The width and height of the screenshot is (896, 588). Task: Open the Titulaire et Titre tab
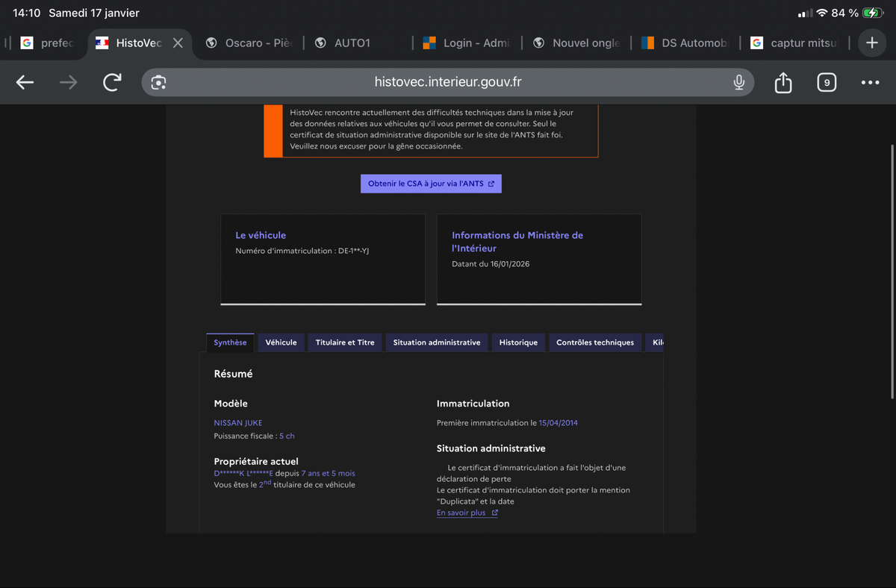click(x=344, y=343)
